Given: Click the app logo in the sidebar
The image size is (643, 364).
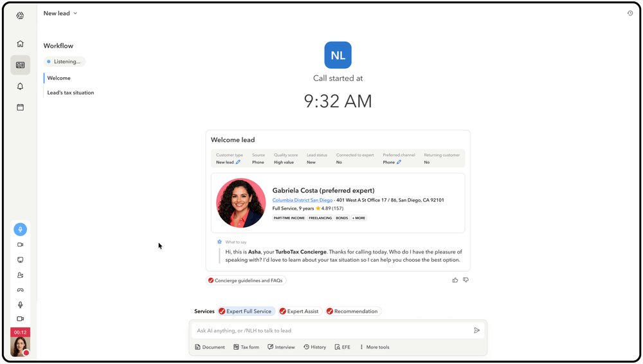Looking at the screenshot, I should click(20, 15).
